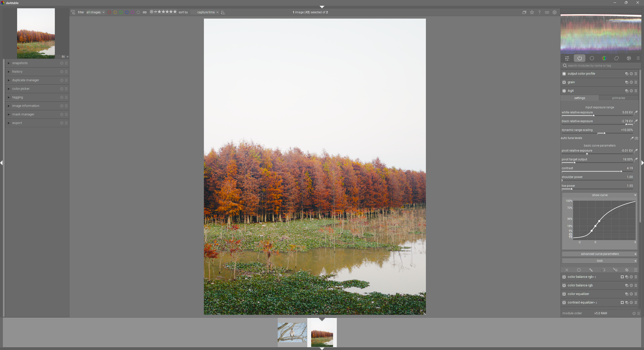This screenshot has height=350, width=644.
Task: Click the reset icon for color equalizer
Action: (631, 294)
